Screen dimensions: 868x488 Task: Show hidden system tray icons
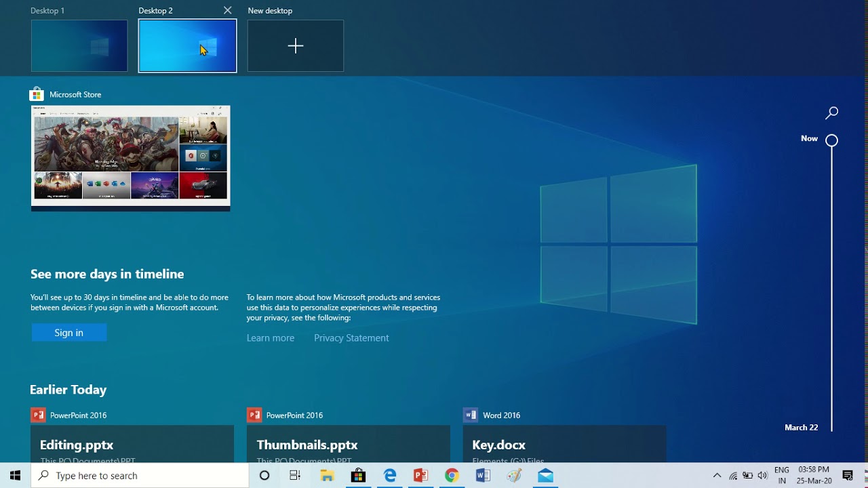pos(717,476)
